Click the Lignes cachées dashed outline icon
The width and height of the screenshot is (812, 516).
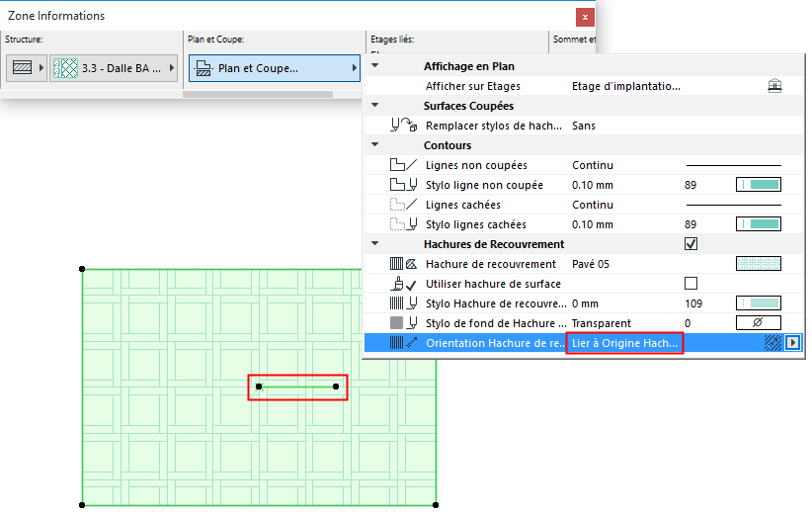coord(403,205)
